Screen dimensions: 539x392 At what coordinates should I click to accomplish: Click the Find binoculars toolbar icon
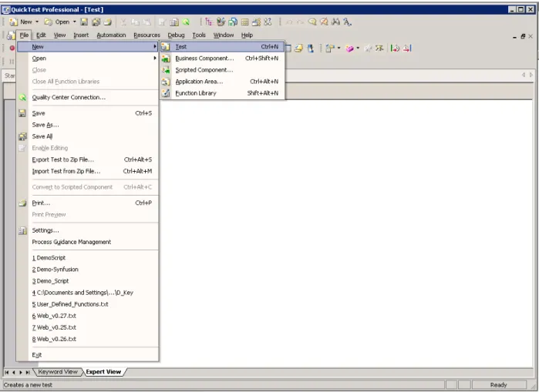click(335, 22)
